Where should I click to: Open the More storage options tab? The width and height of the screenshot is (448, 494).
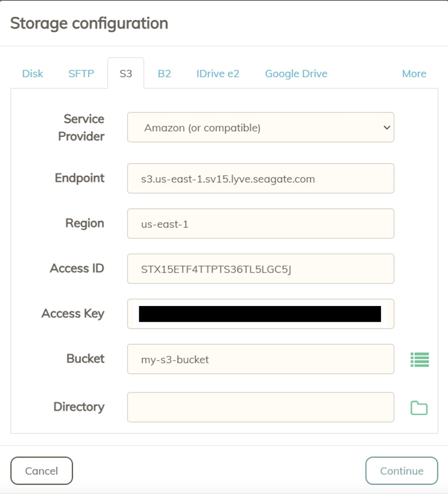point(414,74)
